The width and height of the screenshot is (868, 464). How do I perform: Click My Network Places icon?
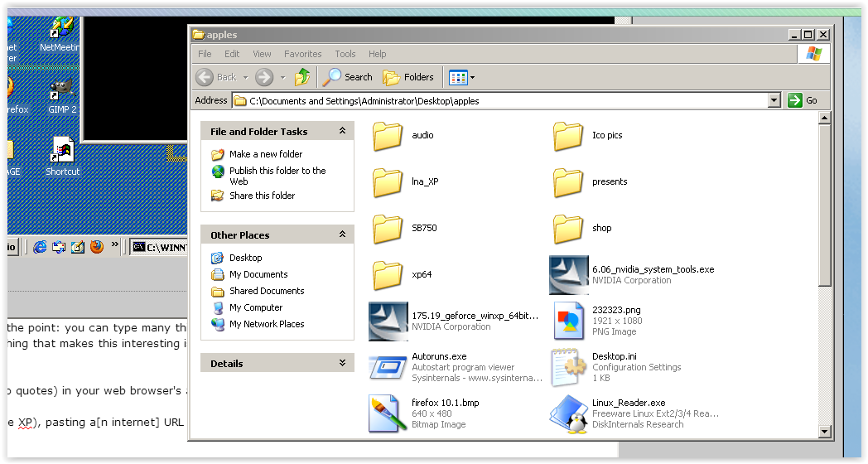coord(218,325)
